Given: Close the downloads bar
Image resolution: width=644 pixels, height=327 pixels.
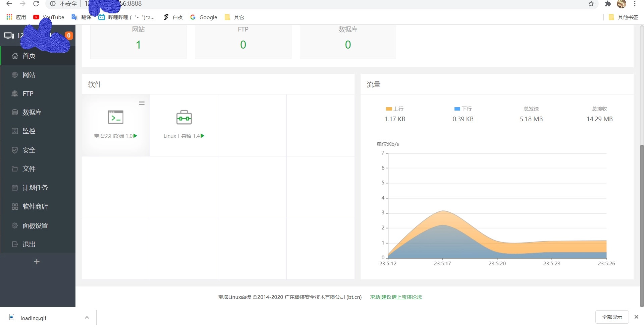Looking at the screenshot, I should point(636,317).
